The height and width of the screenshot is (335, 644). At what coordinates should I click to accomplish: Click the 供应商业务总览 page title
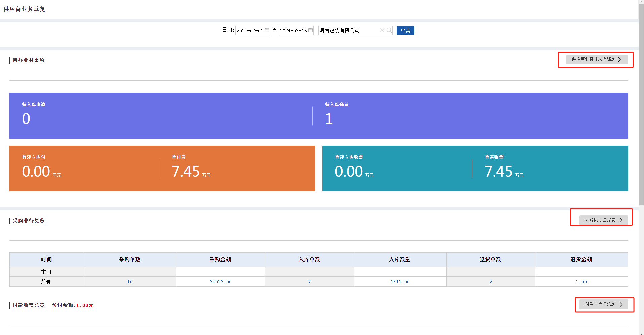coord(24,9)
